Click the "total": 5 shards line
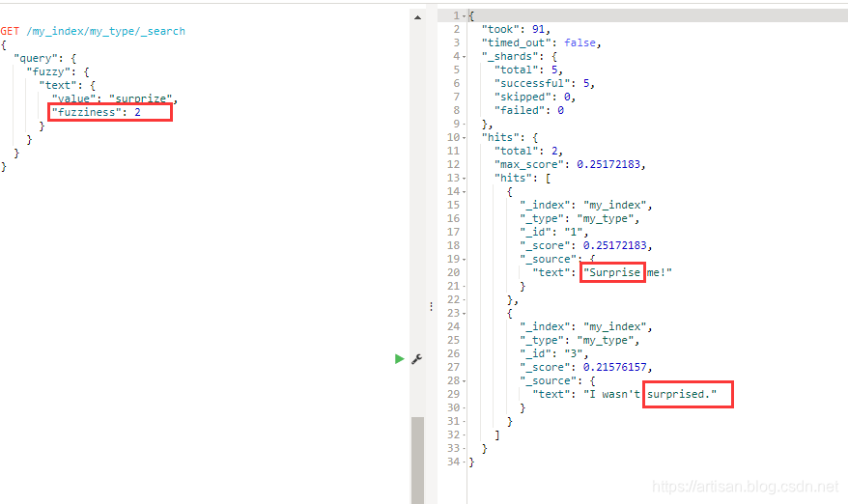 click(528, 70)
